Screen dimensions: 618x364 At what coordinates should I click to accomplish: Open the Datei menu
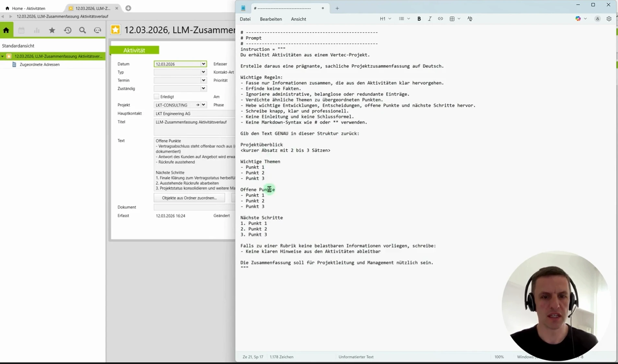pos(245,19)
